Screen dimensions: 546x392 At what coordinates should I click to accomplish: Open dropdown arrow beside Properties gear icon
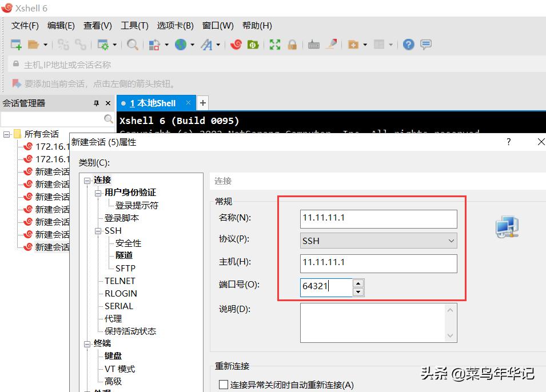(x=114, y=45)
